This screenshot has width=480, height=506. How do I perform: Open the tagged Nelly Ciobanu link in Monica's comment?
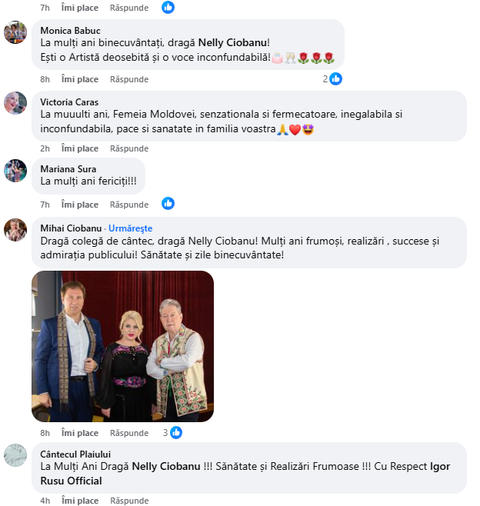233,43
